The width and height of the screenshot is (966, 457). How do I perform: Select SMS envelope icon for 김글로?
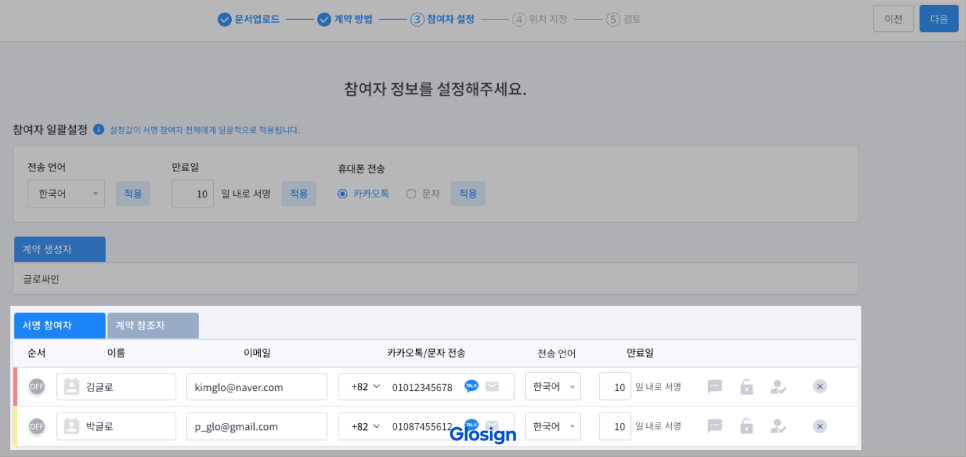(492, 387)
